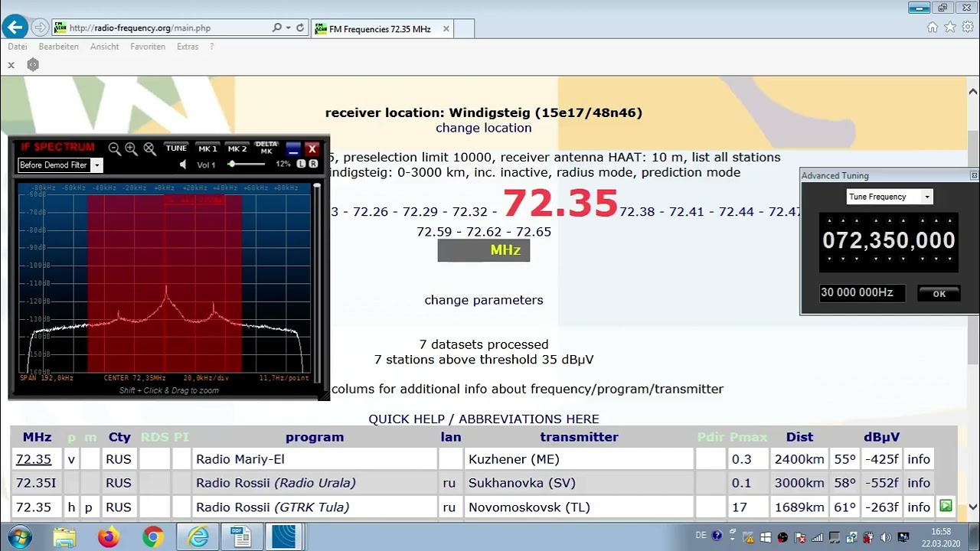Launch Firefox from the taskbar

point(109,537)
